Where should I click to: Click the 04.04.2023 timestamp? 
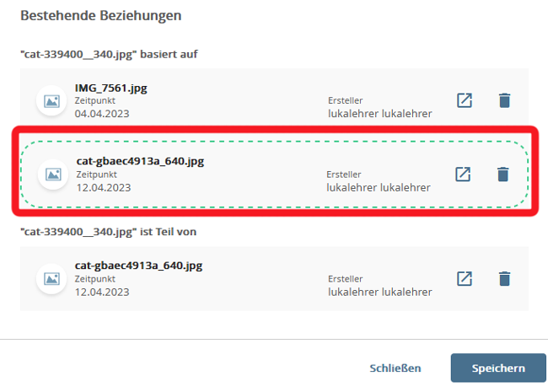(102, 114)
